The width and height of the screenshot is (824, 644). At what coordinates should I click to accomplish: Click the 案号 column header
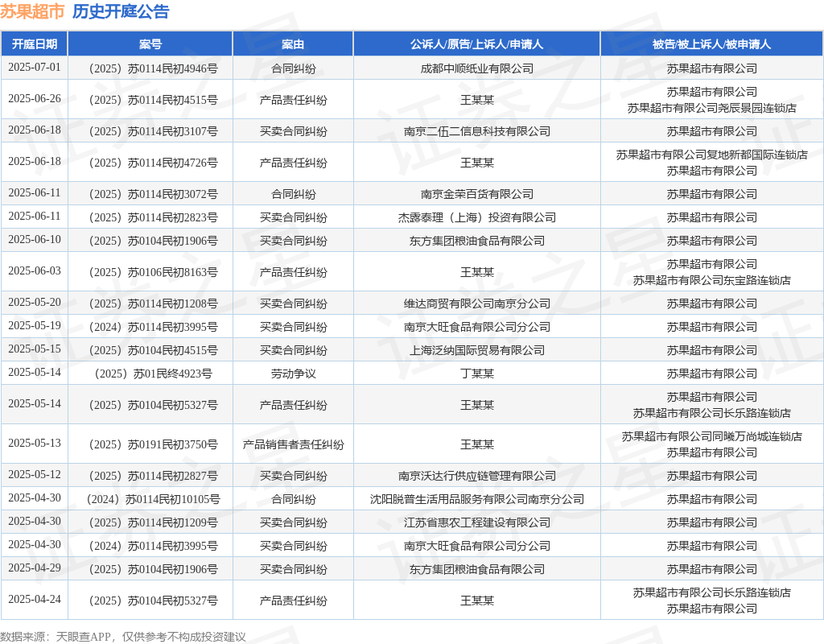pos(150,44)
